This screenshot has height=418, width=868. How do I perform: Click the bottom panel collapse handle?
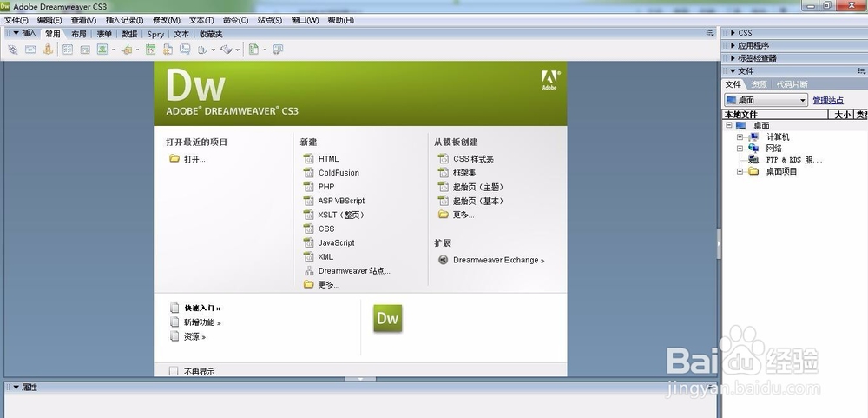point(360,379)
